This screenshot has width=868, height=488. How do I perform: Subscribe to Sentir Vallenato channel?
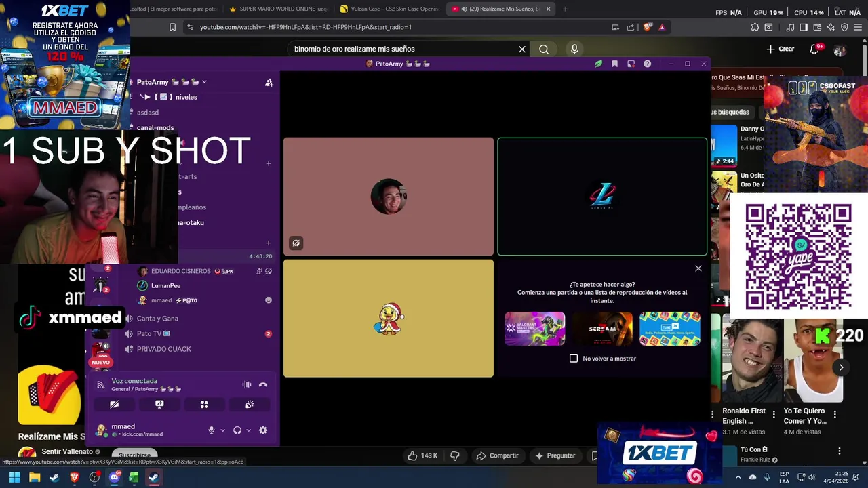coord(134,455)
